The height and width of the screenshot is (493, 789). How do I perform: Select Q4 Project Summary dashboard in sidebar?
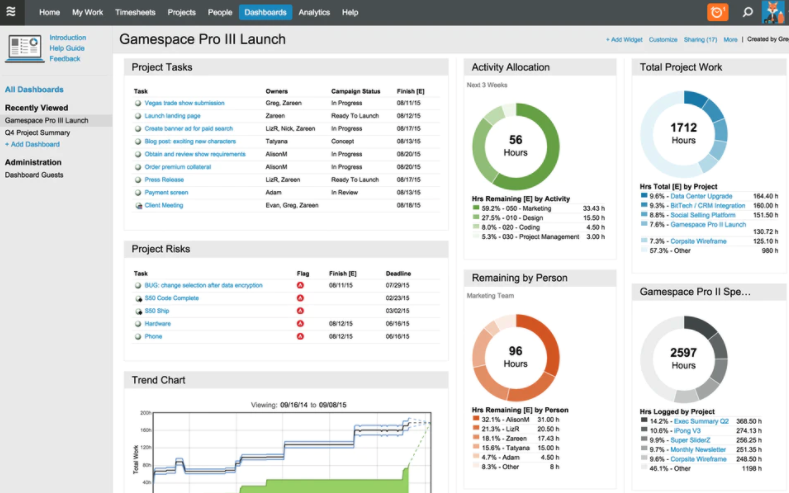tap(37, 132)
